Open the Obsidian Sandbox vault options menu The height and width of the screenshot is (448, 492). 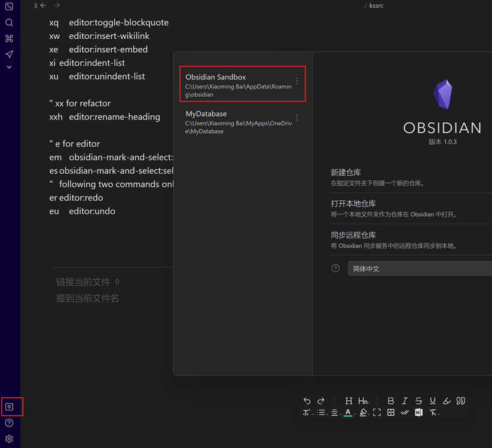297,79
